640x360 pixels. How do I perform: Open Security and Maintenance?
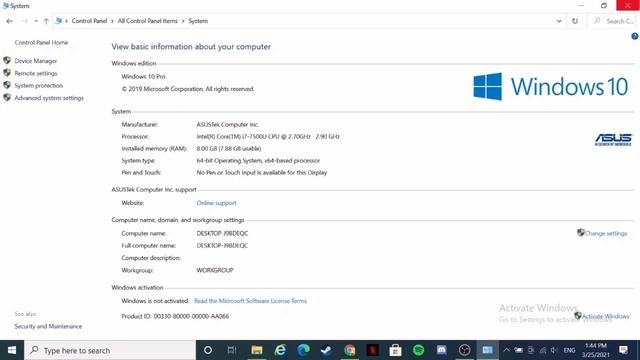click(48, 326)
